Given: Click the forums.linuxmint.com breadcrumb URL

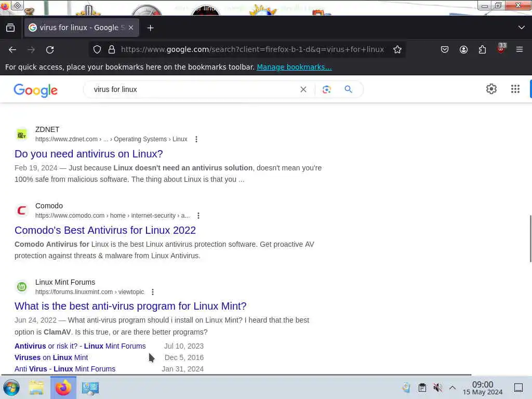Looking at the screenshot, I should (x=90, y=292).
